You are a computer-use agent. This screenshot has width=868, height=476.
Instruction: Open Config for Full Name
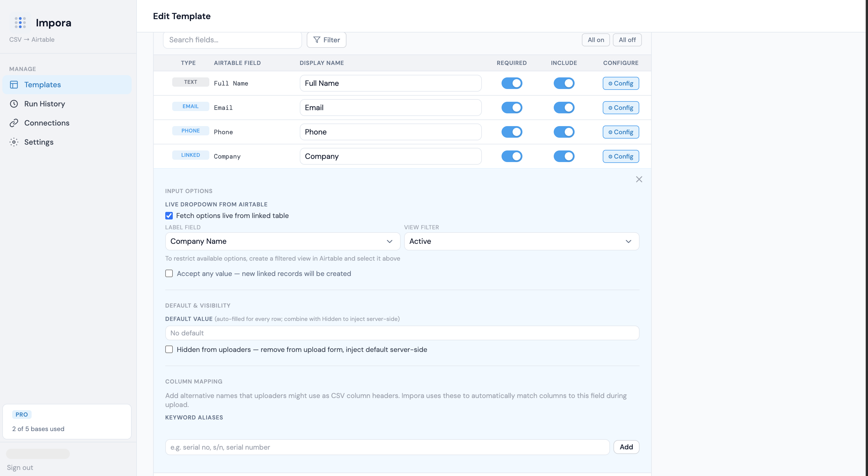pos(621,83)
